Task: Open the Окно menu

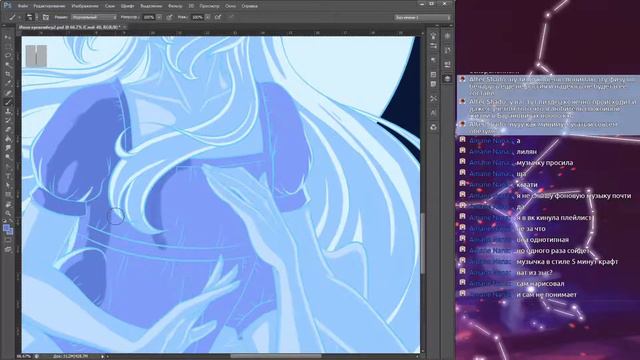Action: pyautogui.click(x=230, y=6)
